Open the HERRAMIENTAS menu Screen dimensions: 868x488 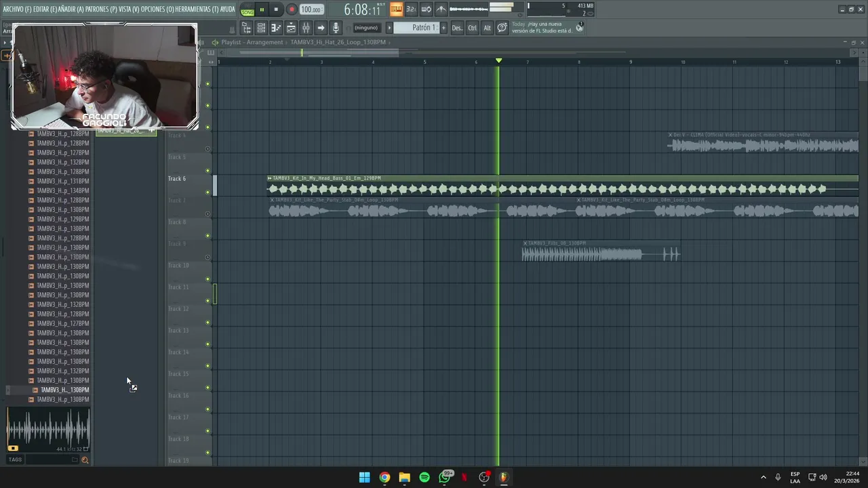(x=197, y=9)
